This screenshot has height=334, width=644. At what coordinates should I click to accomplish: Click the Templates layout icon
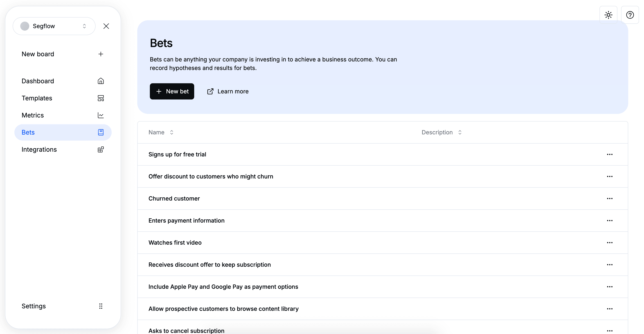(101, 98)
